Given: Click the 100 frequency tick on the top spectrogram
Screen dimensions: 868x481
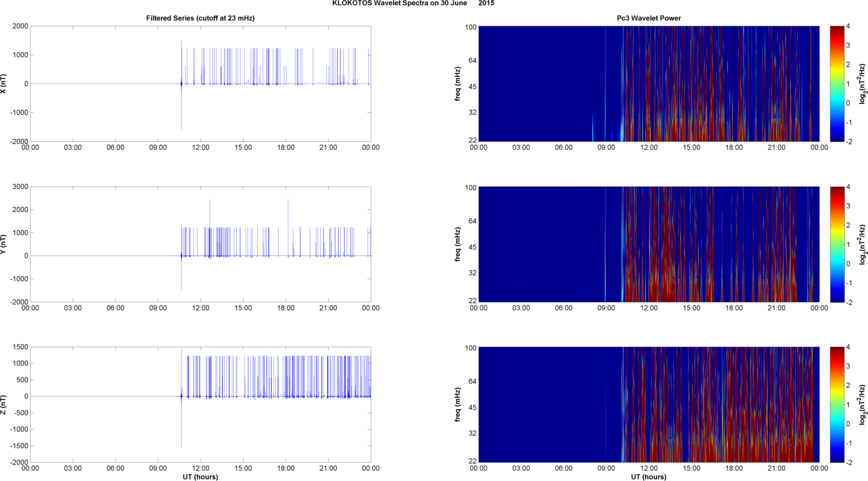Looking at the screenshot, I should [x=471, y=27].
